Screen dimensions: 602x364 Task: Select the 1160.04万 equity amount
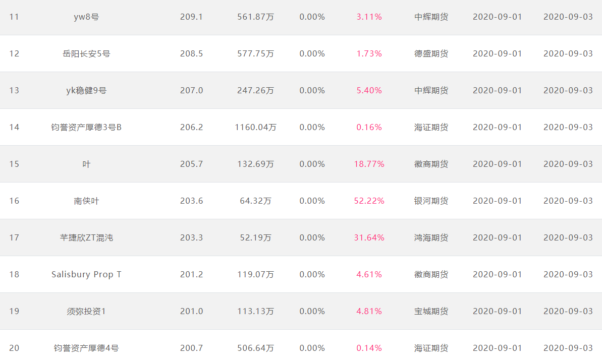coord(256,128)
